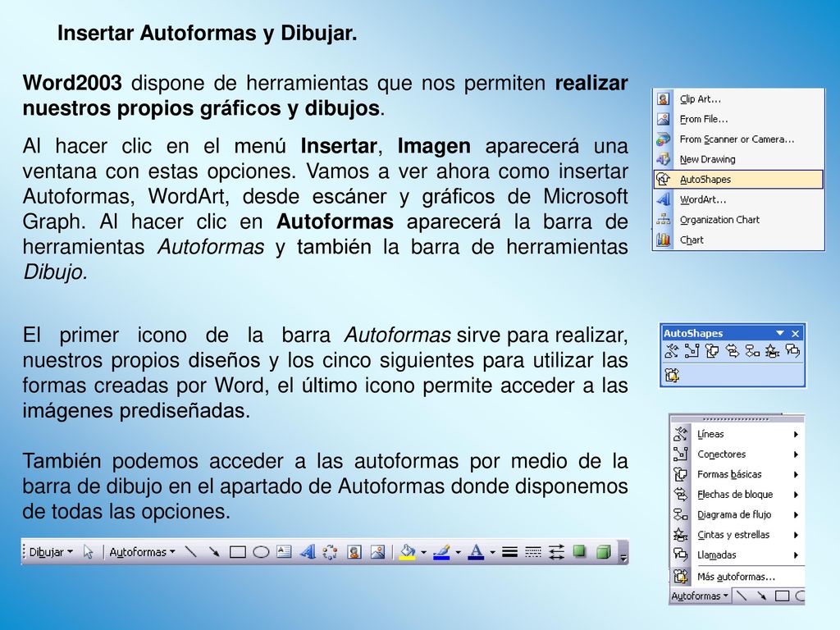The image size is (840, 630).
Task: Close the AutoShapes floating toolbar
Action: coord(796,333)
